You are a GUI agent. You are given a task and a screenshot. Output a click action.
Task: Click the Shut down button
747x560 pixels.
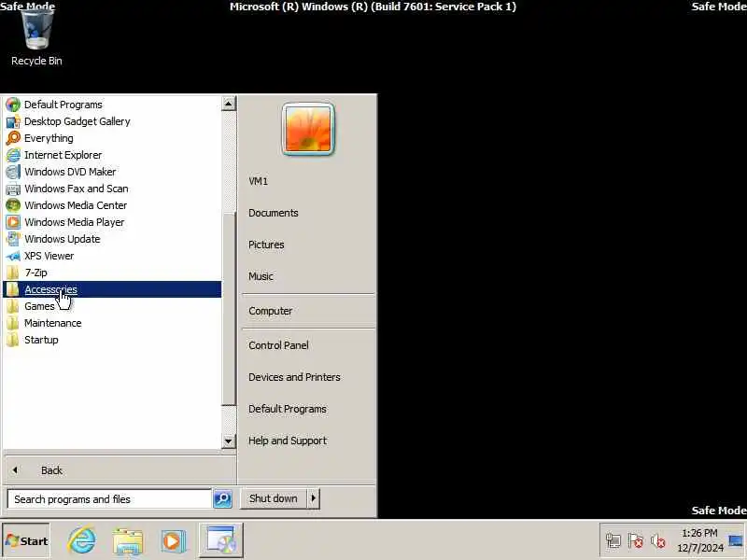click(x=274, y=498)
